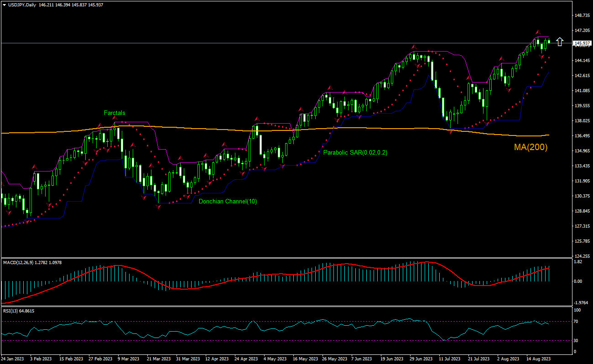Select the green up-arrow object on chart
This screenshot has width=593, height=364.
(x=560, y=41)
